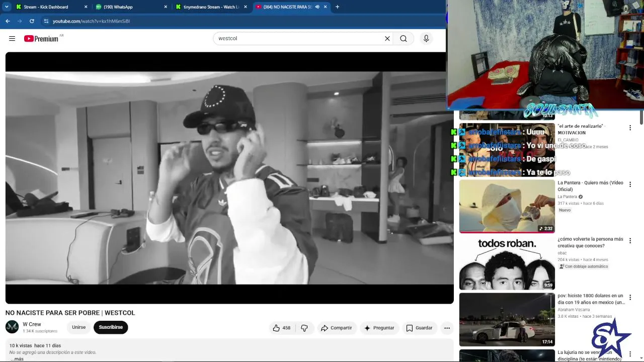The width and height of the screenshot is (644, 362).
Task: Dislike the WESTCOL video
Action: coord(304,328)
